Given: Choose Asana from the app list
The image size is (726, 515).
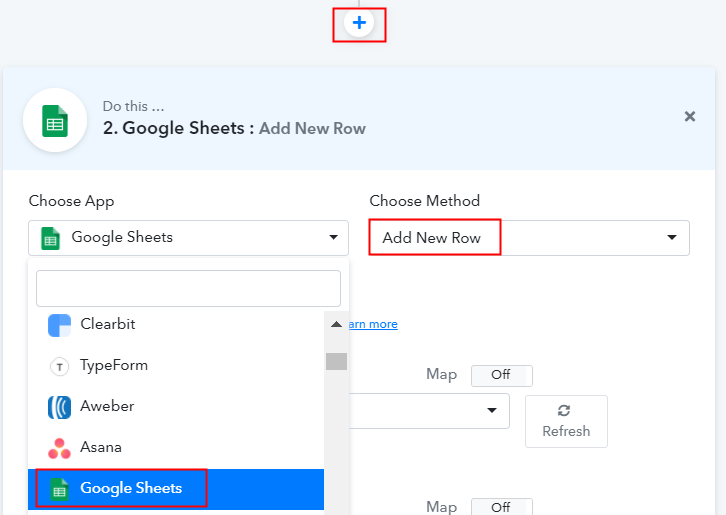Looking at the screenshot, I should pos(101,447).
